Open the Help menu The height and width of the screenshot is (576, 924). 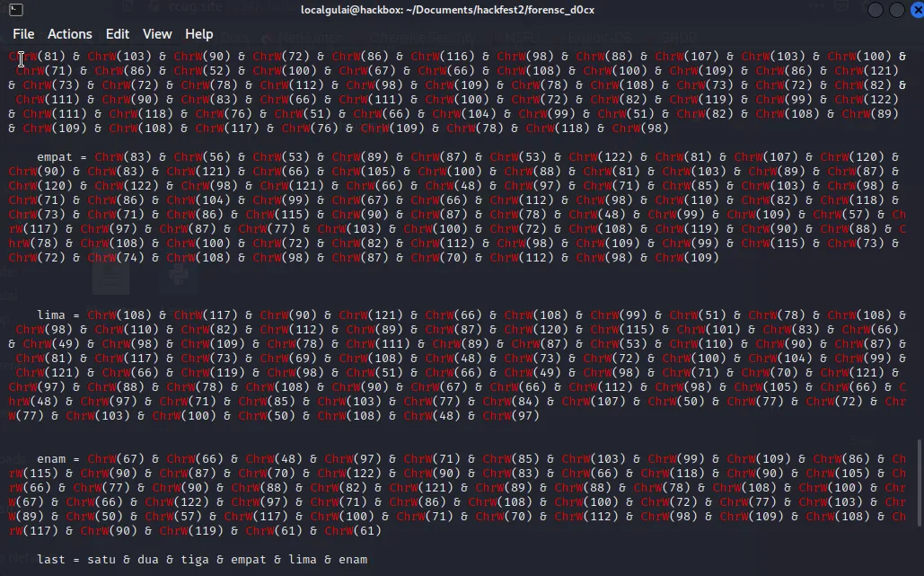(199, 34)
